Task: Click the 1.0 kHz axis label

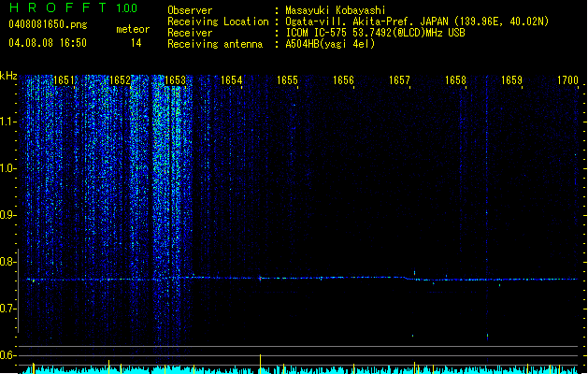Action: tap(7, 168)
